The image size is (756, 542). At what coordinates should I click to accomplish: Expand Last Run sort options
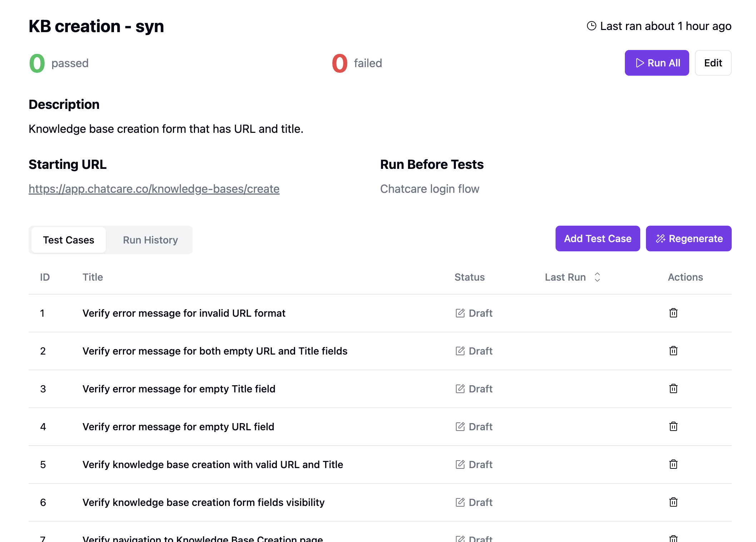pos(597,276)
